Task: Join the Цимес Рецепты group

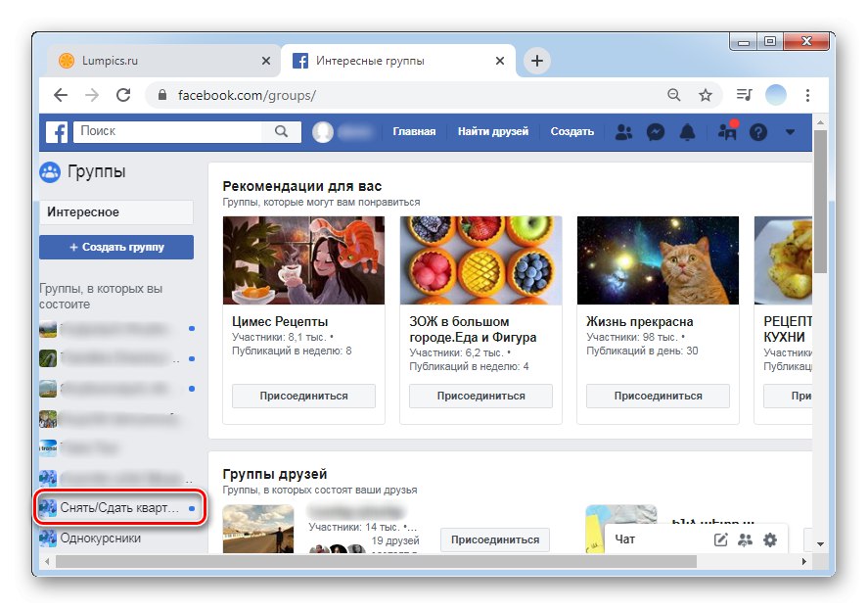Action: [x=303, y=396]
